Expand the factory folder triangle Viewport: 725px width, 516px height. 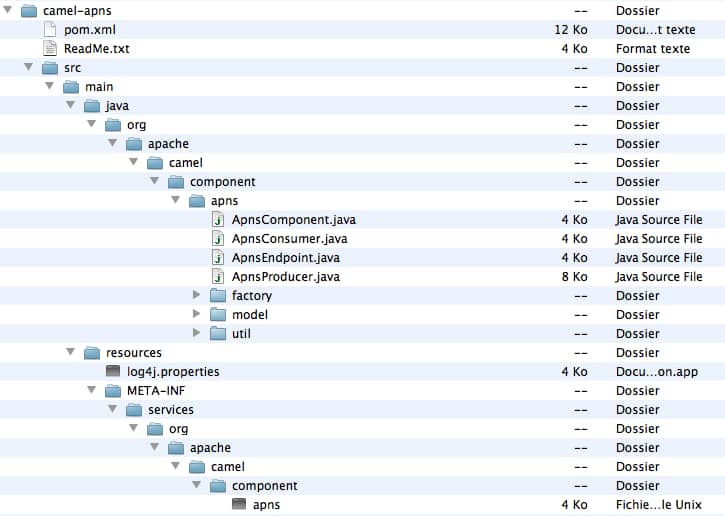coord(197,295)
